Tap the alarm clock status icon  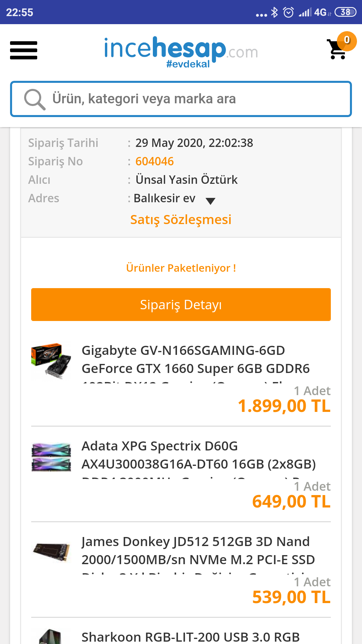coord(288,12)
